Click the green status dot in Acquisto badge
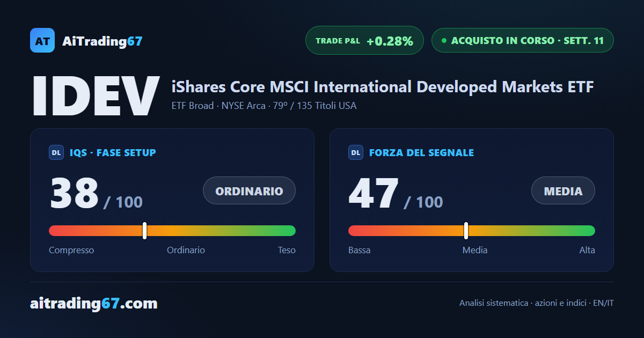 pos(444,40)
